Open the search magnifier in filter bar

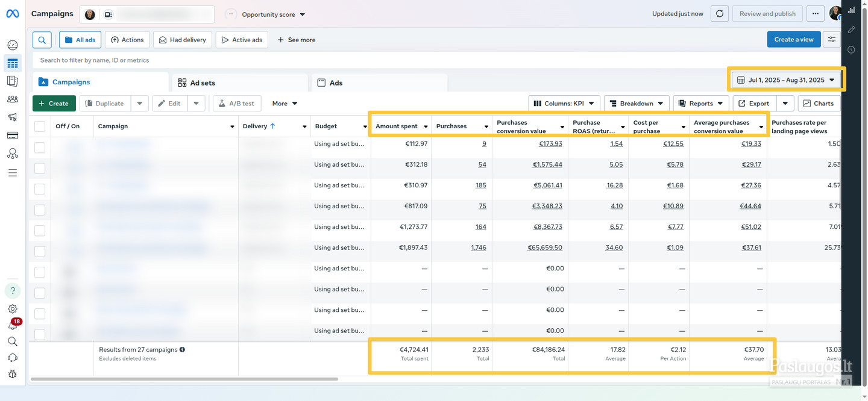coord(42,40)
